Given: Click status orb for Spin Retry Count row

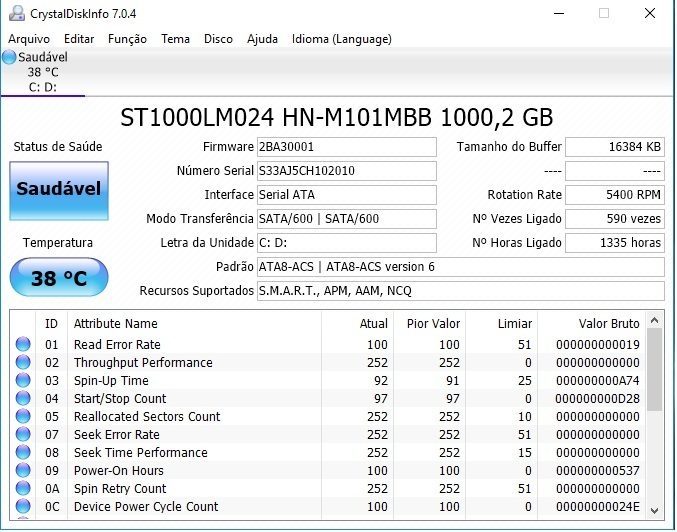Looking at the screenshot, I should (23, 488).
